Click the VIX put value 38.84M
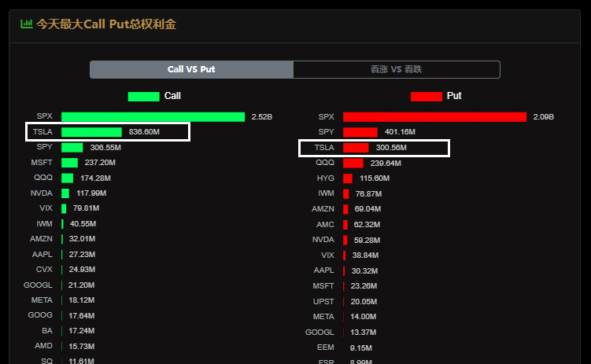591x364 pixels. [365, 256]
